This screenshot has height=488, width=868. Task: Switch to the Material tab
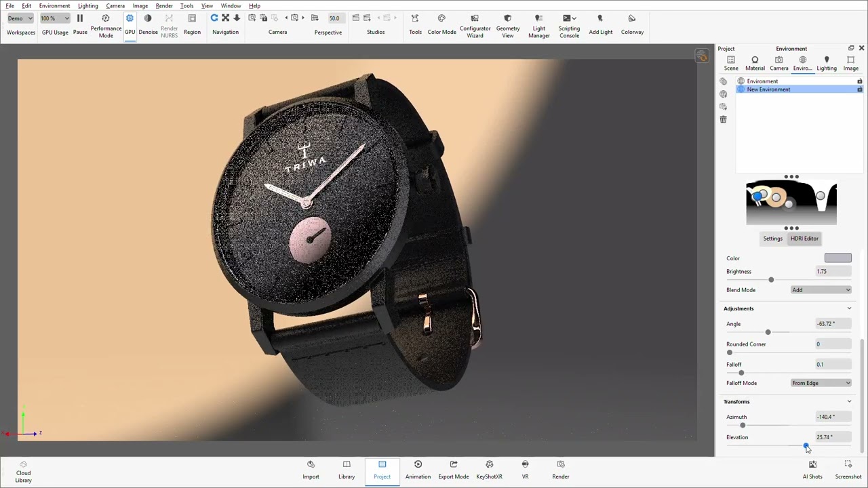(755, 63)
